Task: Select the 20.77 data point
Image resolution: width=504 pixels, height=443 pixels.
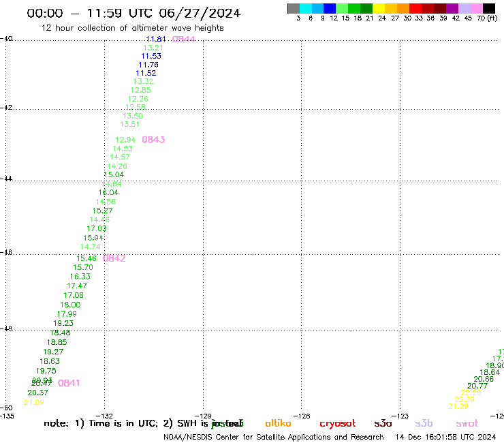Action: (477, 386)
